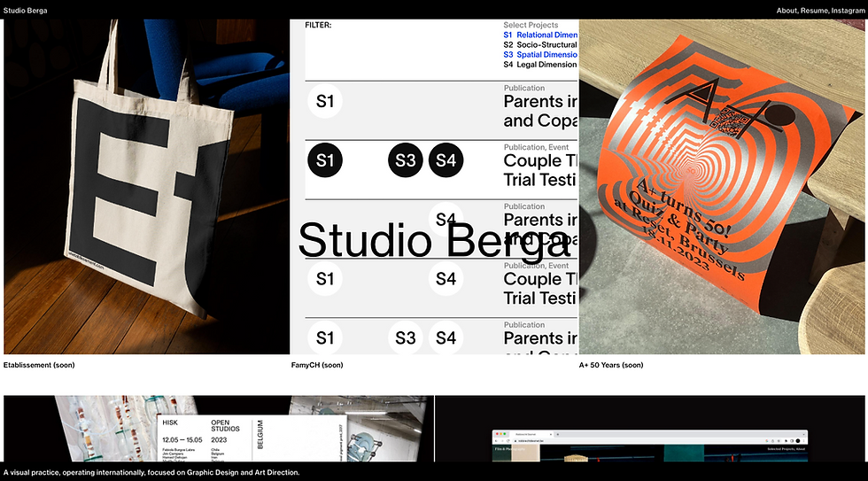
Task: Open the A+ 50 Years poster thumbnail
Action: 722,187
